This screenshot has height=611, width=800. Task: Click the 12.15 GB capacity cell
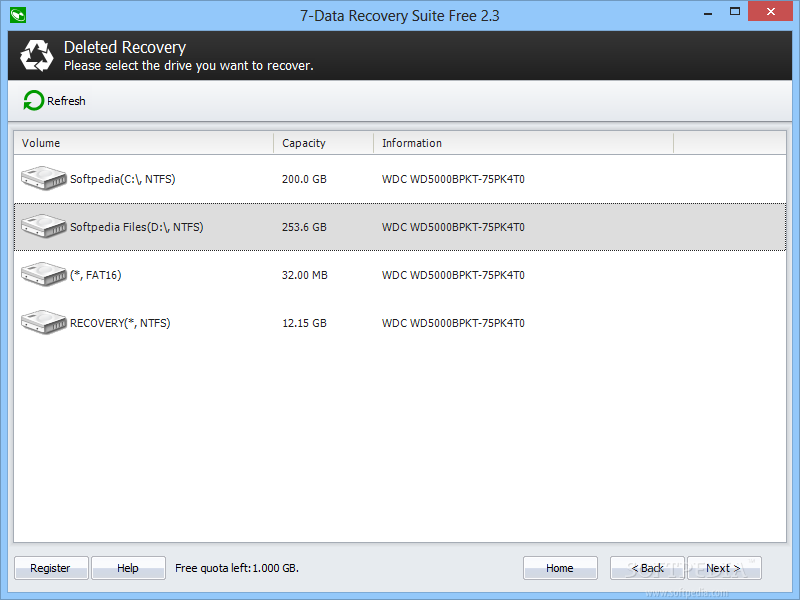click(304, 323)
